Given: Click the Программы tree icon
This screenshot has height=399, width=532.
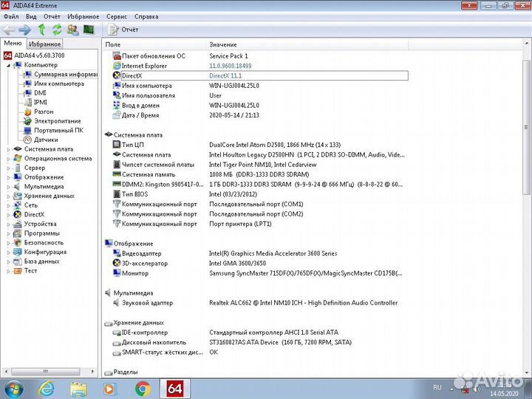Looking at the screenshot, I should [x=17, y=233].
